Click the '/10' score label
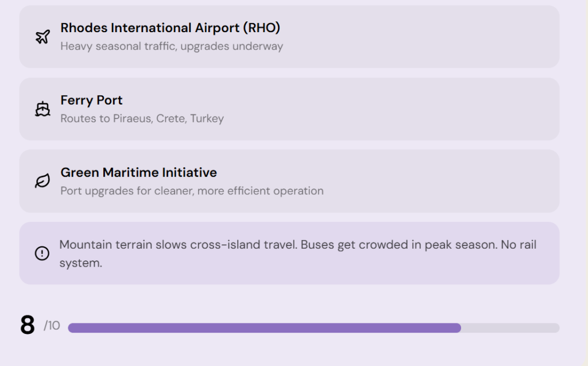The height and width of the screenshot is (366, 588). click(52, 326)
